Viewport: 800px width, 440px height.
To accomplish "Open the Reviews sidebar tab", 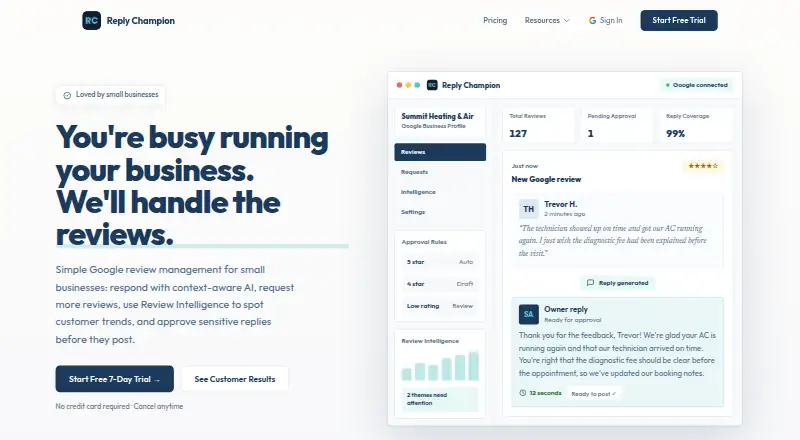I will (x=440, y=152).
